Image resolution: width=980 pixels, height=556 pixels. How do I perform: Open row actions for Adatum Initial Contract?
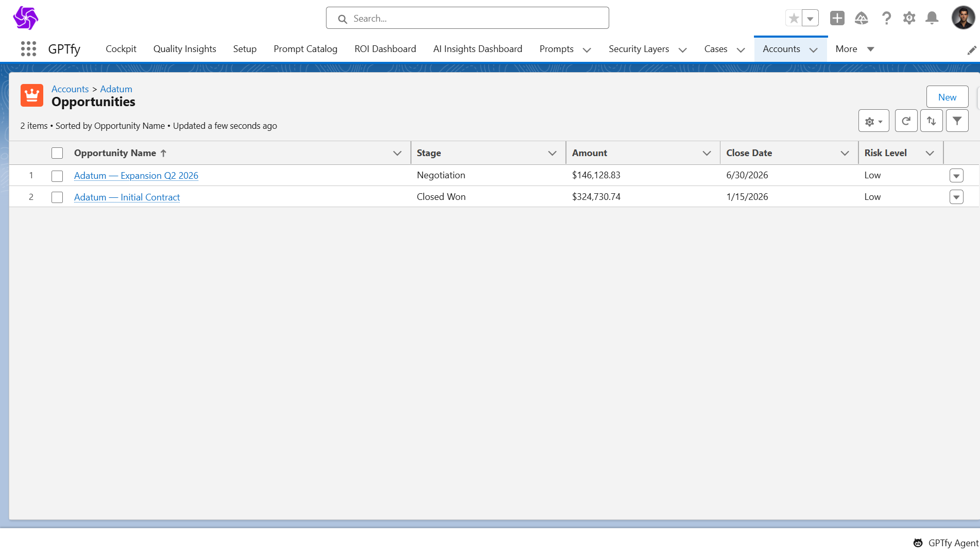coord(956,197)
